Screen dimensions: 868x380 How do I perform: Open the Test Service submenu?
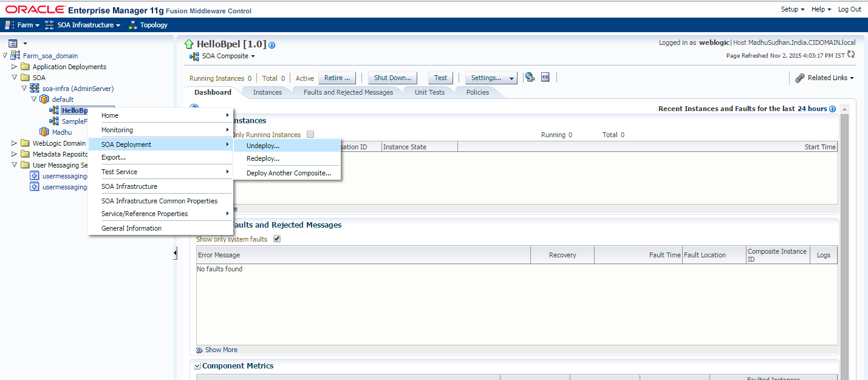[160, 172]
